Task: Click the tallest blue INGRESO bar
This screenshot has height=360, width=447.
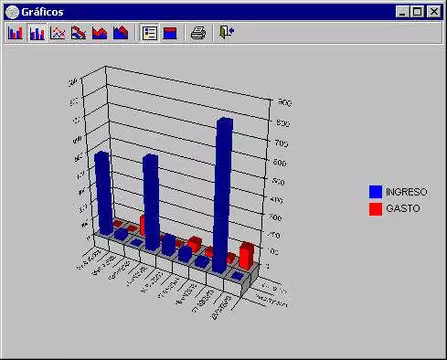Action: (223, 195)
